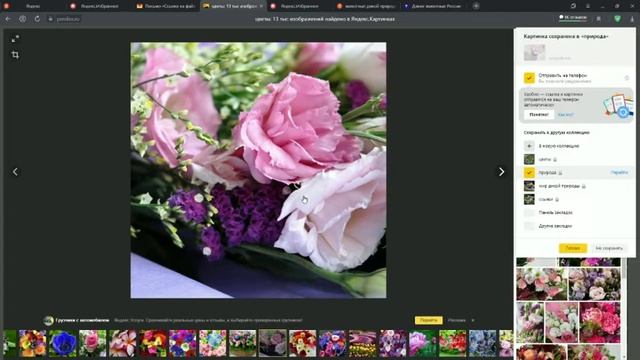This screenshot has width=640, height=360.
Task: Uncheck the 'природа' collection checkbox
Action: coord(529,172)
